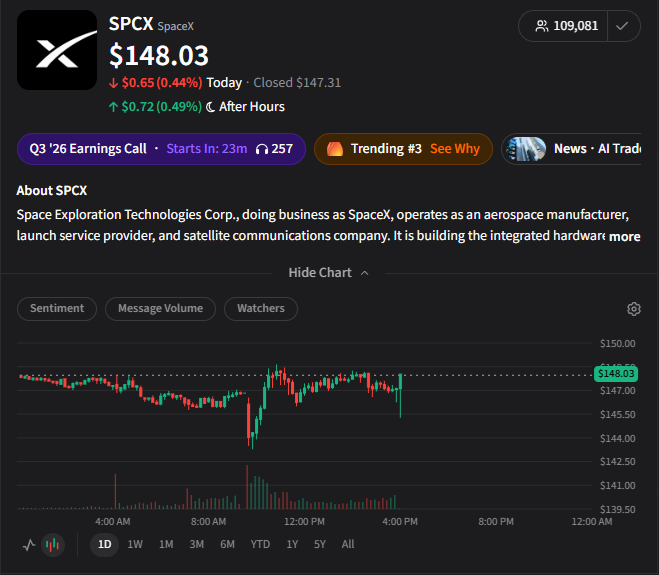Open chart settings gear icon
This screenshot has width=659, height=575.
(634, 309)
